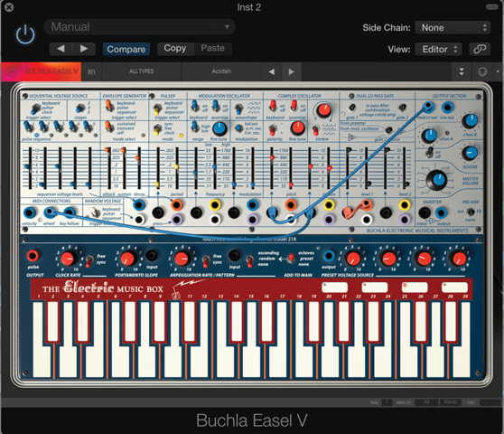Image resolution: width=504 pixels, height=434 pixels.
Task: Flip modulation oscillator keyboard on/off switch
Action: 194,107
